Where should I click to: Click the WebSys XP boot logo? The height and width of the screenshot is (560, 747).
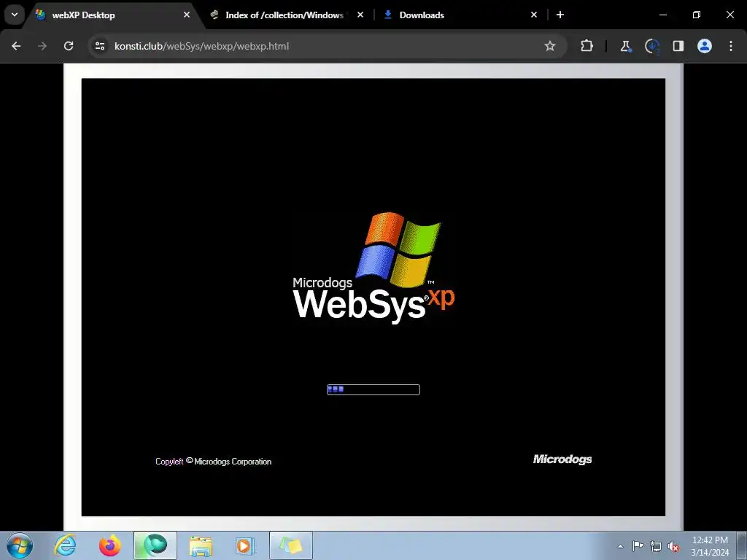pyautogui.click(x=374, y=268)
